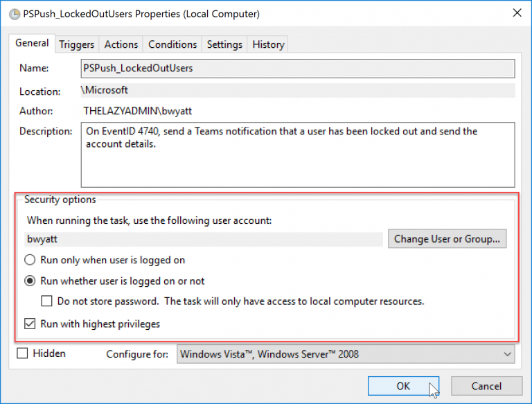Screen dimensions: 532x404
Task: Select Run whether user is logged on or not
Action: click(x=30, y=281)
